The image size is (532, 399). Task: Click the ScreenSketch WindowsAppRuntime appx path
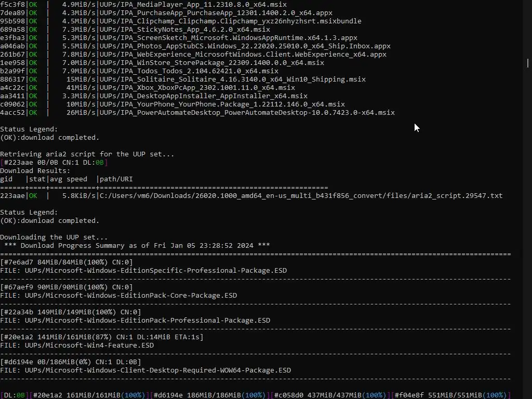[x=229, y=37]
